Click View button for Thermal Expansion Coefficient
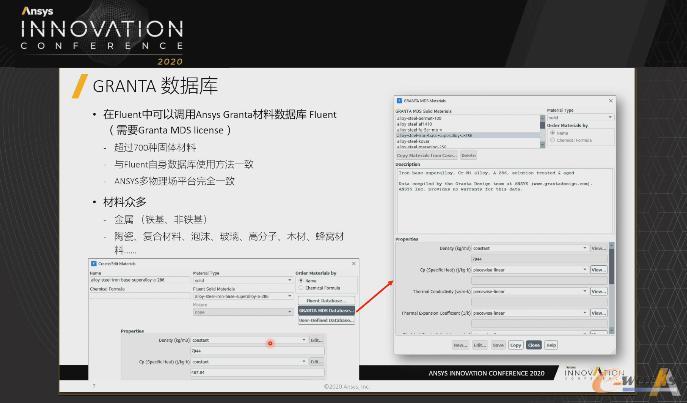 [x=598, y=313]
